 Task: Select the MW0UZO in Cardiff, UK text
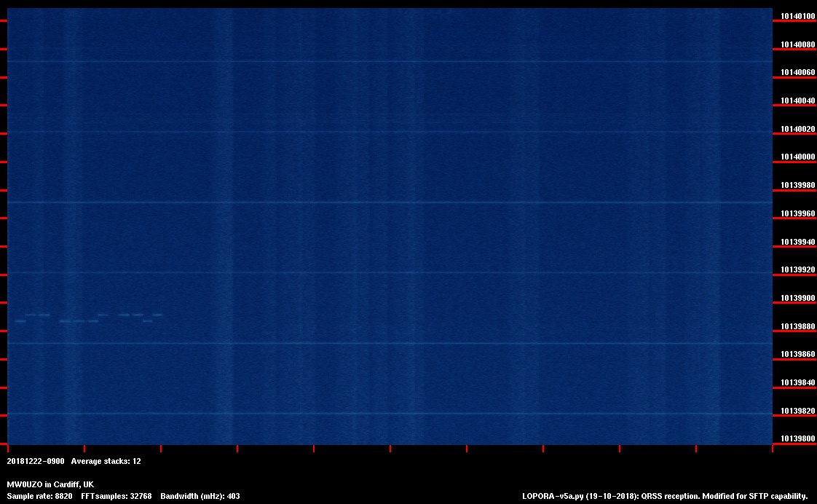pos(50,484)
